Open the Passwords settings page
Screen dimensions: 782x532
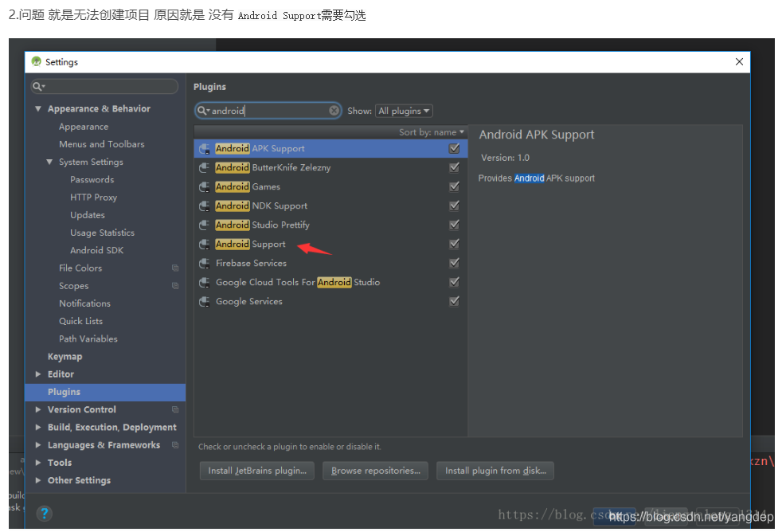[92, 179]
